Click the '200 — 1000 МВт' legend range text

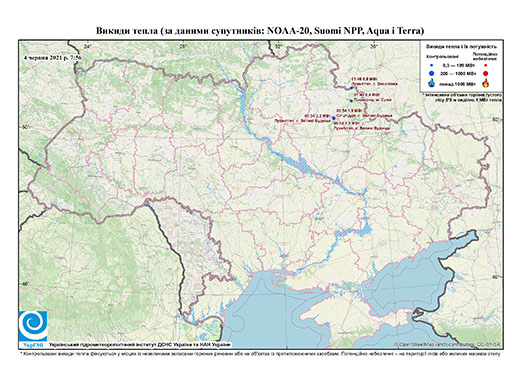tap(458, 73)
